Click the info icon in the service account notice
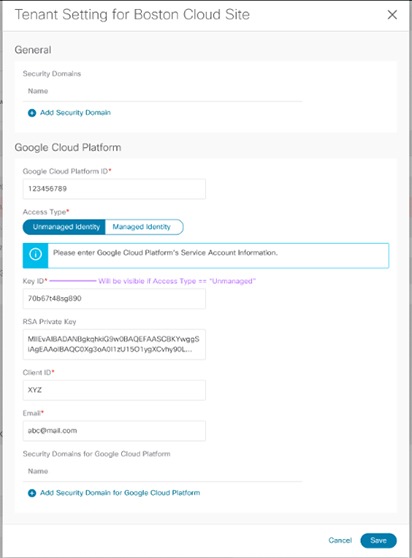The image size is (412, 558). pos(36,254)
